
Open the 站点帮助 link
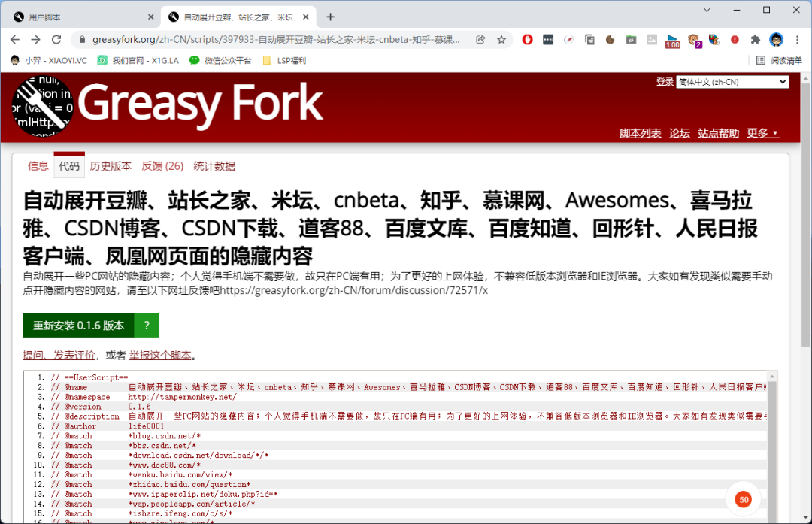[x=718, y=133]
